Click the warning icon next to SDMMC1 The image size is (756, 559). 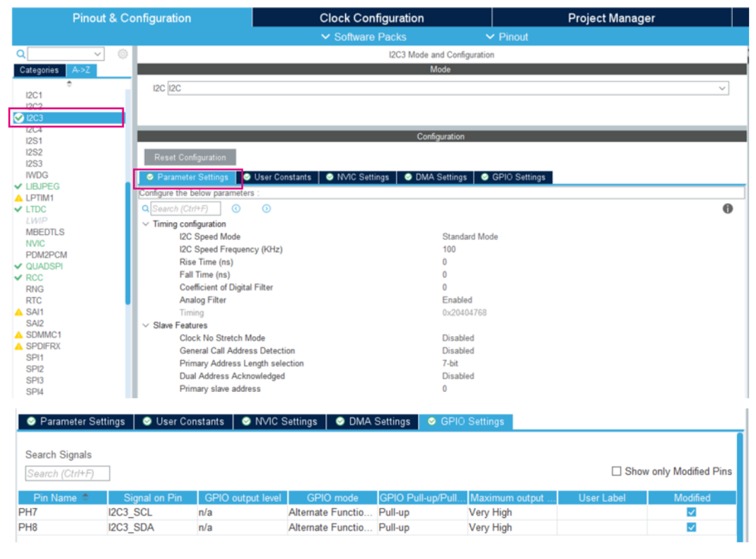[19, 335]
